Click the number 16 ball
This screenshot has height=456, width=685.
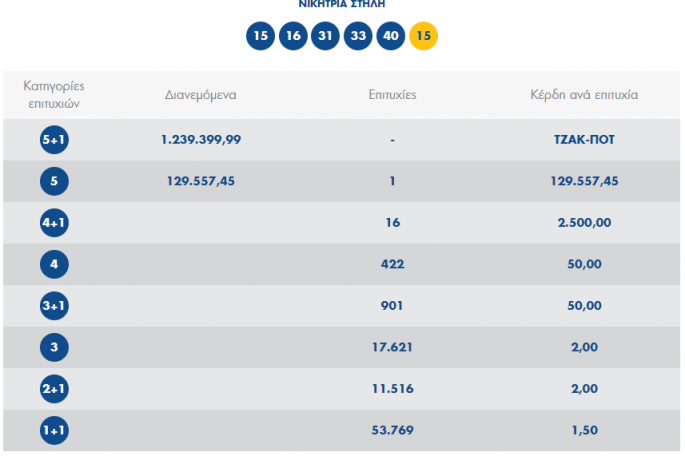coord(293,36)
